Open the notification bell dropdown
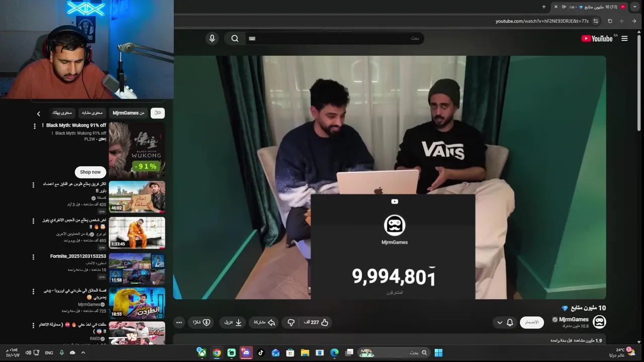Screen dimensions: 644x362 [x=505, y=322]
